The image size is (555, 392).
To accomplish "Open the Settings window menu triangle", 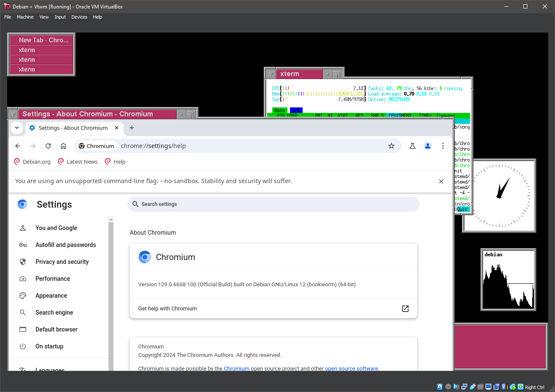I will (13, 114).
